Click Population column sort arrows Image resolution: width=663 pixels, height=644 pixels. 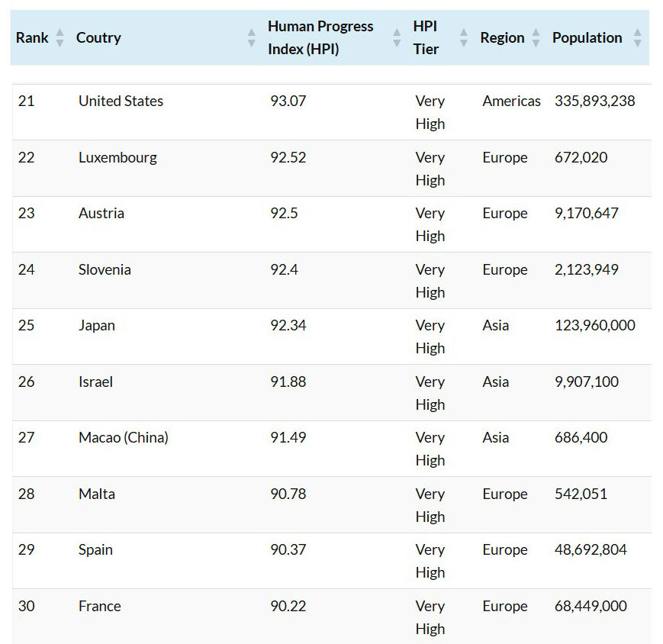[638, 37]
